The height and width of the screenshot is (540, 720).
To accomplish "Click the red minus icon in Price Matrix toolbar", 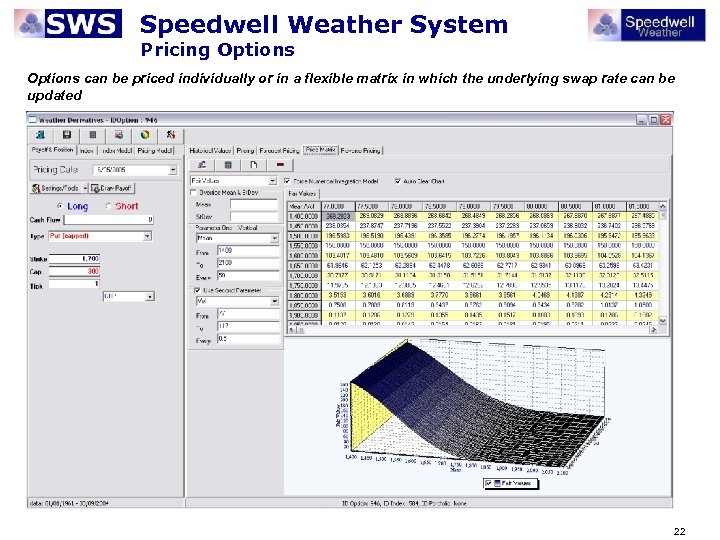I will tap(280, 165).
